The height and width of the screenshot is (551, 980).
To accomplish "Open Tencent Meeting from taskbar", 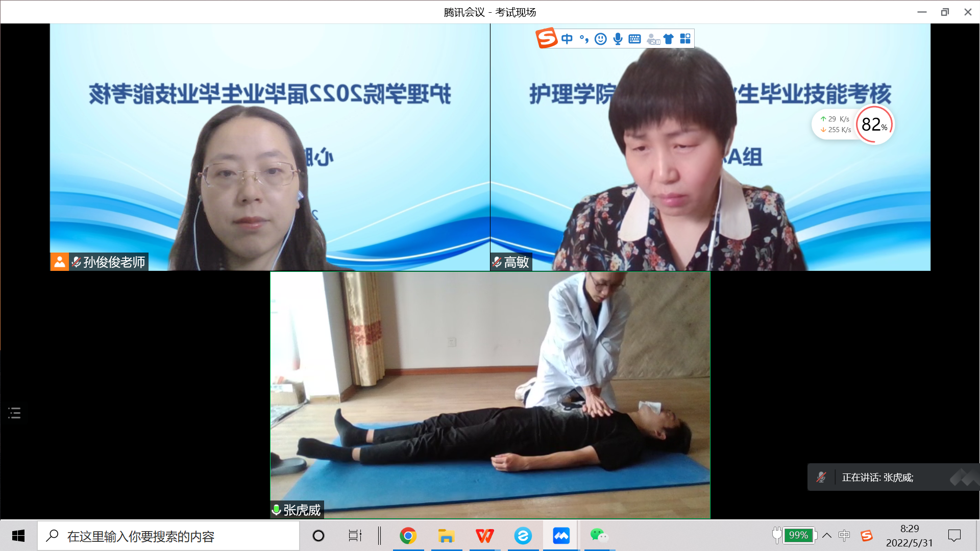I will [561, 536].
